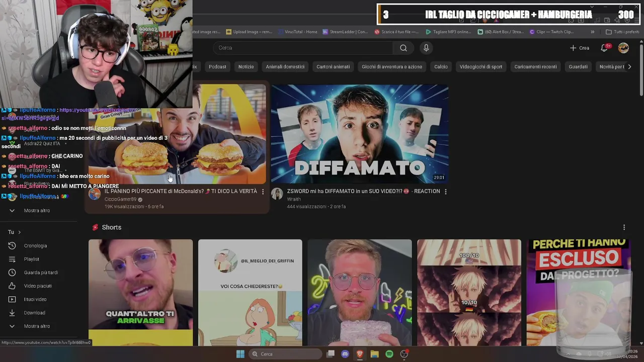Click the IL PANINO PIÙ PICCANTE video title
Image resolution: width=644 pixels, height=362 pixels.
[x=181, y=192]
